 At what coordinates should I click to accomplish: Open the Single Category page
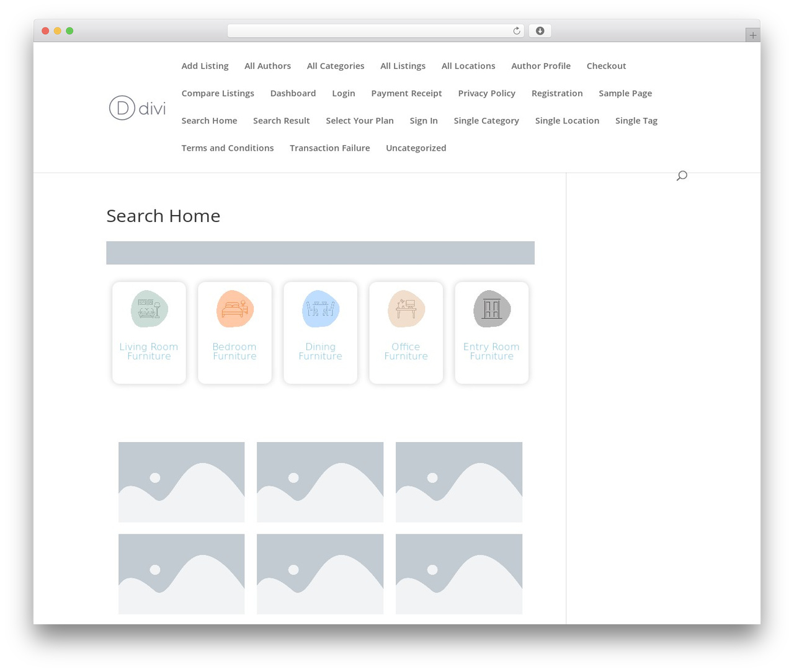(x=486, y=120)
